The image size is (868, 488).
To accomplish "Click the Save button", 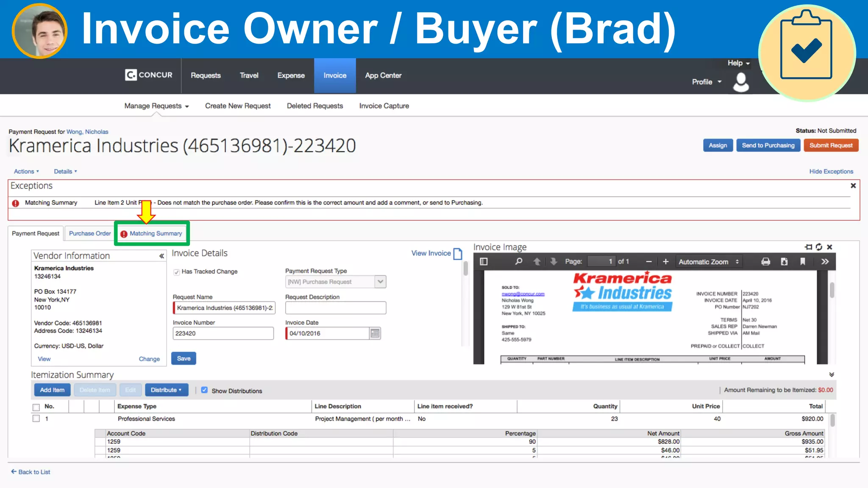I will (184, 358).
